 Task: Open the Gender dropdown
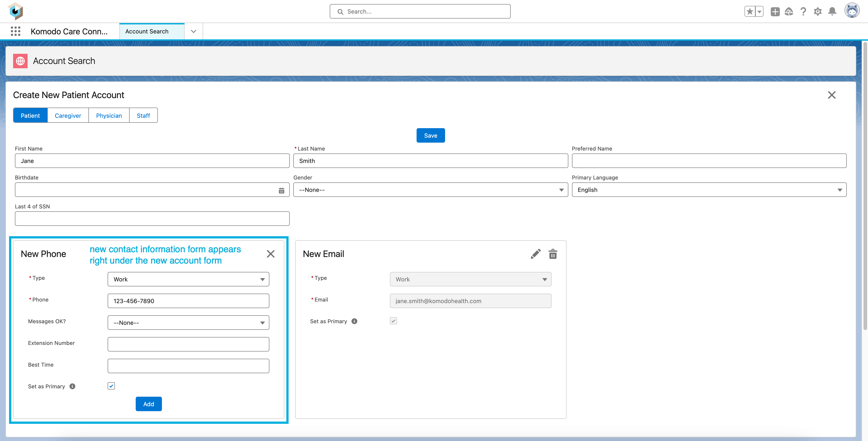tap(430, 190)
